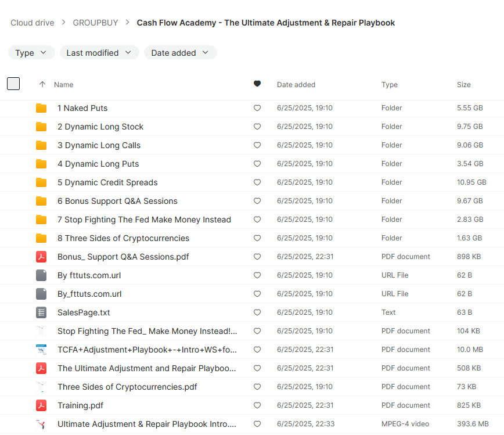The width and height of the screenshot is (504, 435).
Task: Select the 5 Dynamic Credit Spreads name
Action: [x=107, y=182]
